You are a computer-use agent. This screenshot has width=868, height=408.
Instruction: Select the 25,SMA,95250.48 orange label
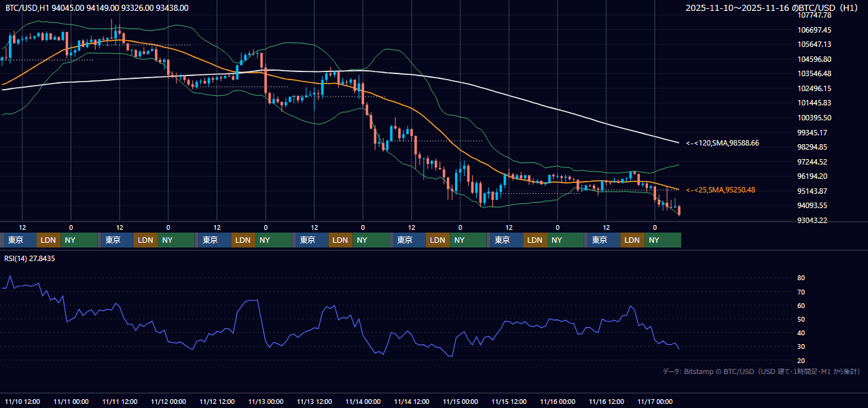click(721, 190)
